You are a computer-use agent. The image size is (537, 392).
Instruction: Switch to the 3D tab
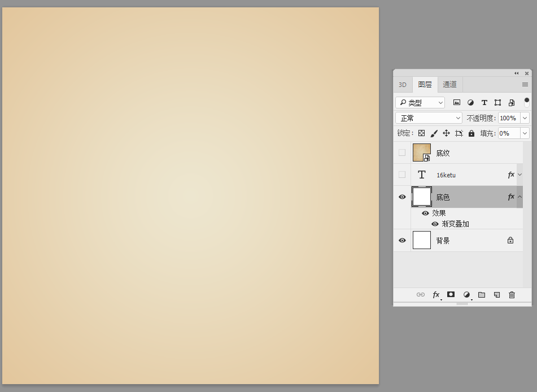coord(403,85)
